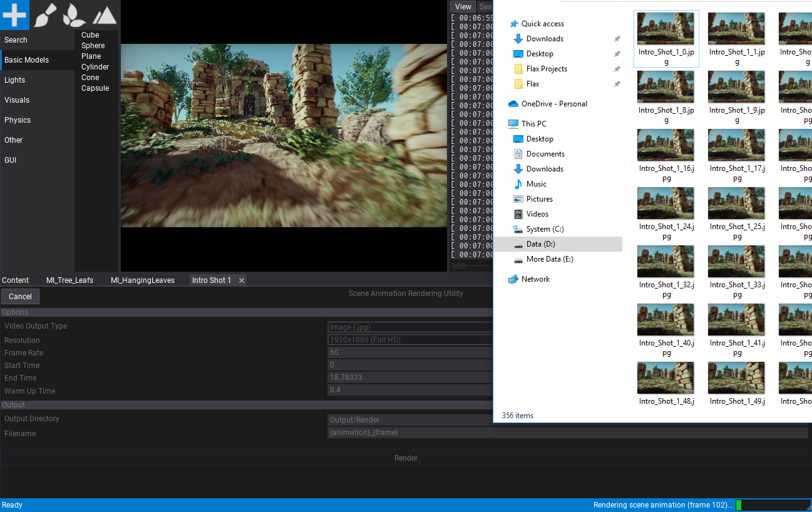This screenshot has height=512, width=812.
Task: Switch to the Foliage leaves tool
Action: click(x=75, y=15)
